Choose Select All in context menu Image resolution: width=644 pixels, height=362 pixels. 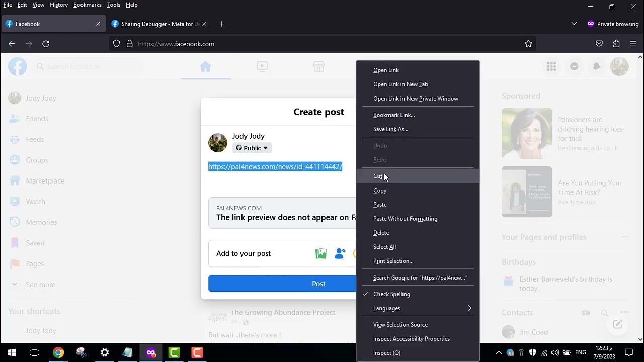point(418,247)
